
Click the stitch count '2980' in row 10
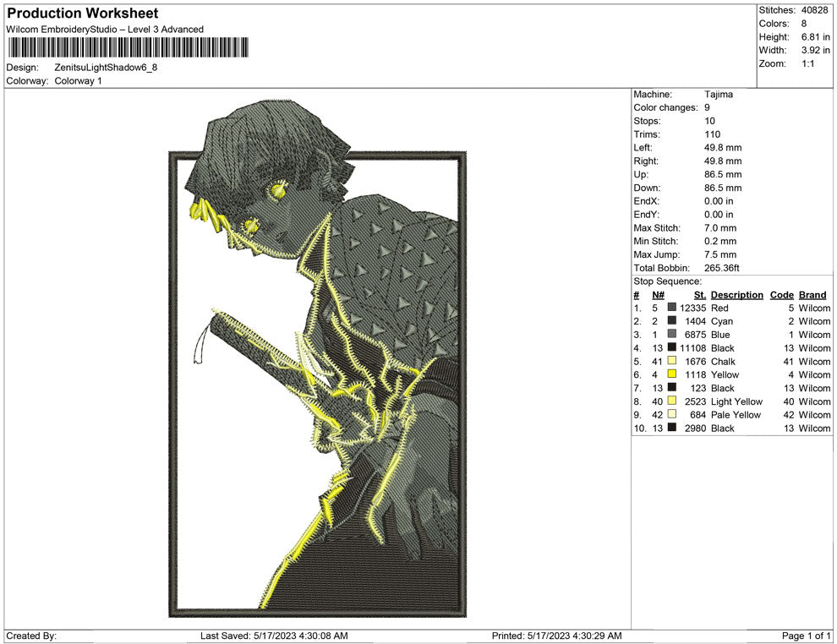tap(696, 428)
